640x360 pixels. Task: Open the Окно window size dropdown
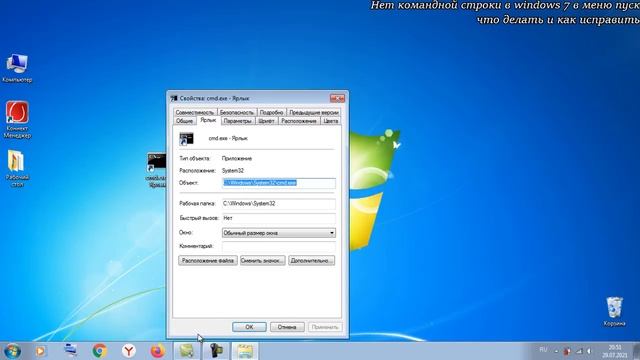tap(279, 233)
